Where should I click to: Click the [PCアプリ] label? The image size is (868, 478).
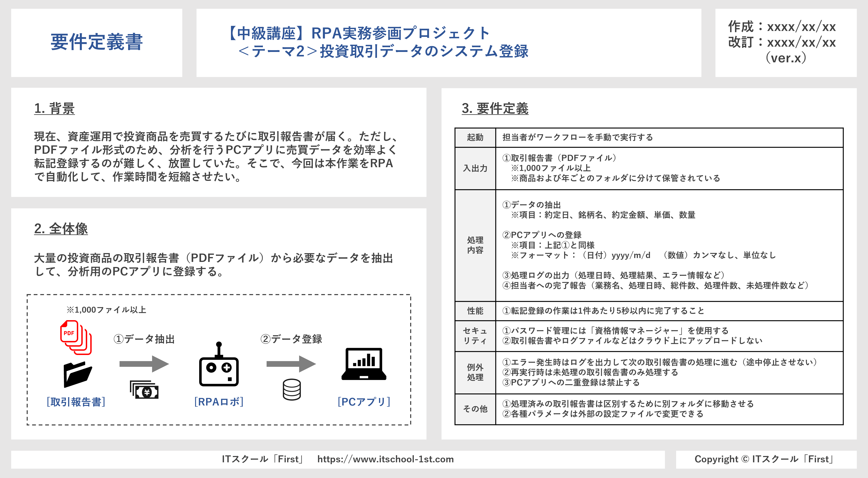(364, 402)
